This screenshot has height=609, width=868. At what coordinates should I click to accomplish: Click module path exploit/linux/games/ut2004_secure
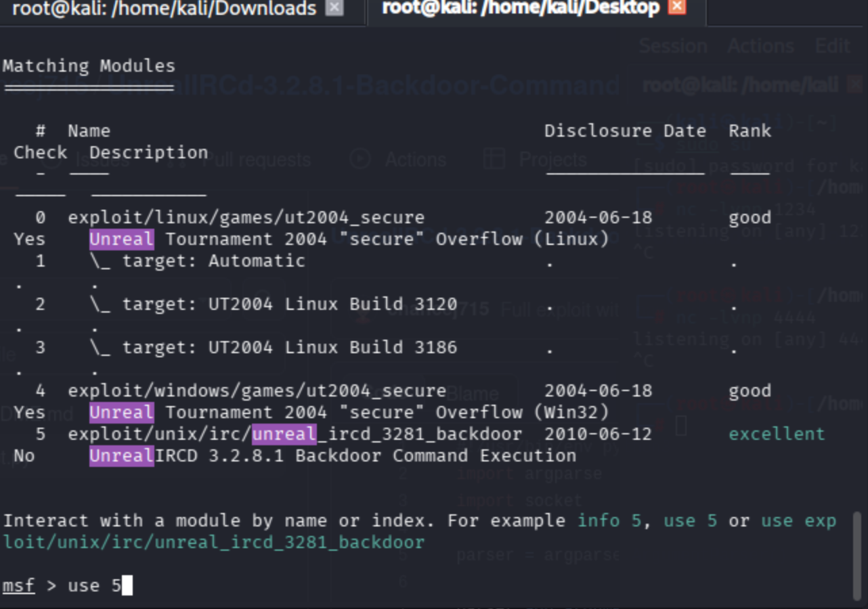click(x=246, y=218)
